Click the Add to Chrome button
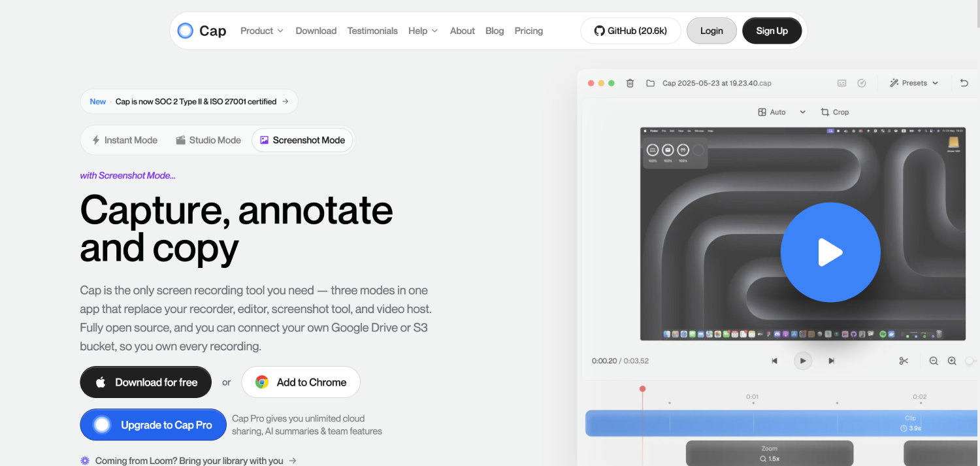This screenshot has width=980, height=466. [301, 382]
